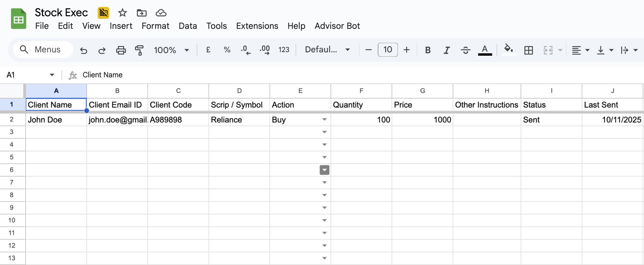Click the font size field showing 10
The height and width of the screenshot is (265, 644).
tap(388, 49)
